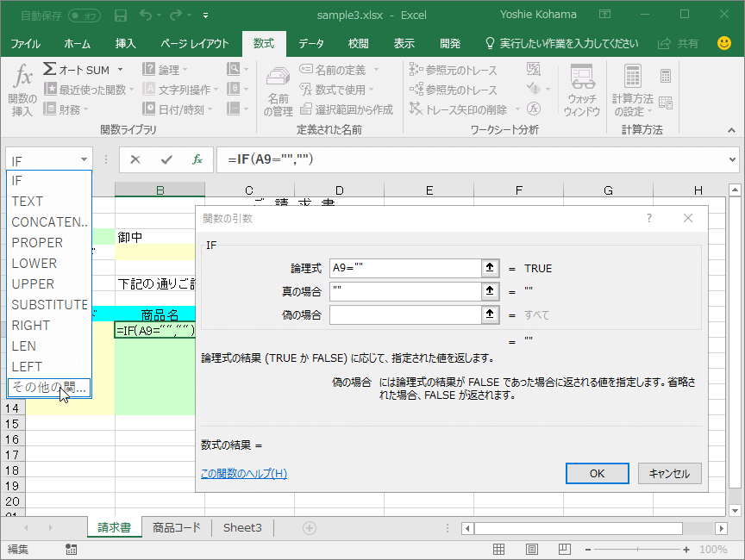Click キャンセル button
The image size is (745, 560).
[x=669, y=474]
